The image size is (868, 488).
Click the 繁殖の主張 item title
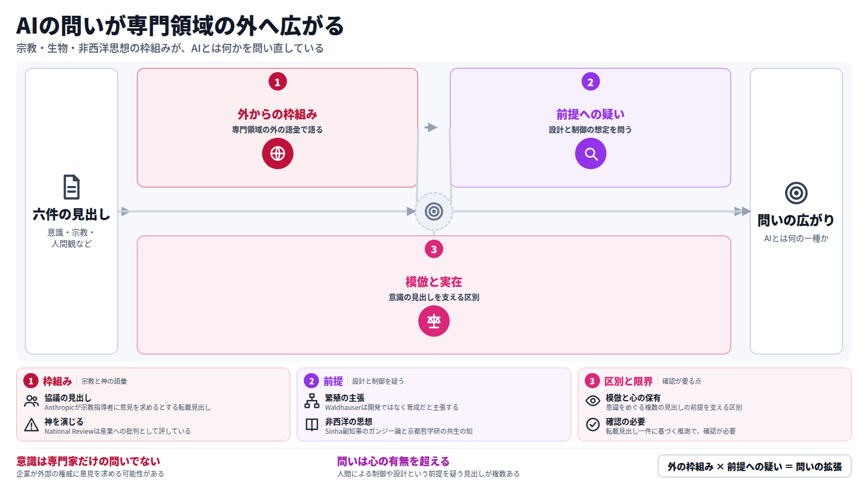tap(345, 398)
